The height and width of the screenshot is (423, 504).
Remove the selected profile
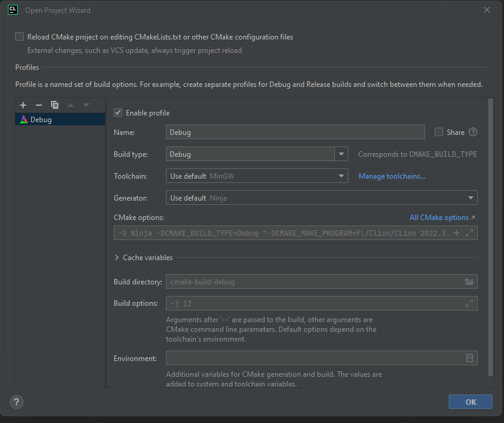[39, 105]
